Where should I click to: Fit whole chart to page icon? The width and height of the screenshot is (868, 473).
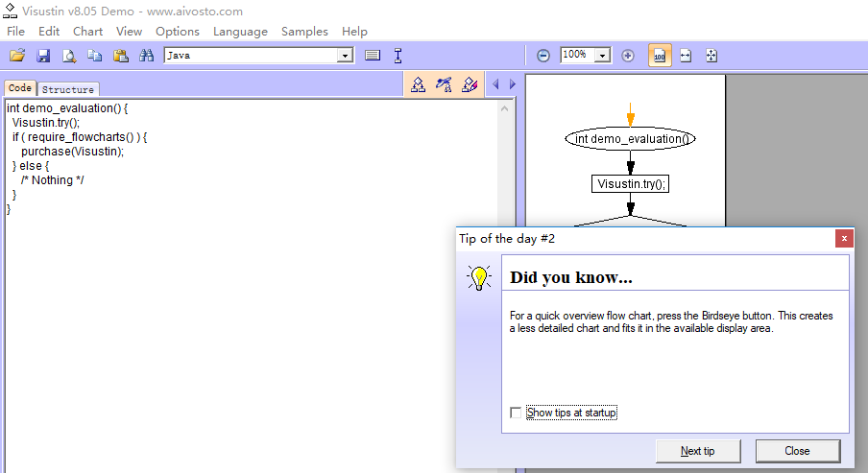pyautogui.click(x=711, y=56)
